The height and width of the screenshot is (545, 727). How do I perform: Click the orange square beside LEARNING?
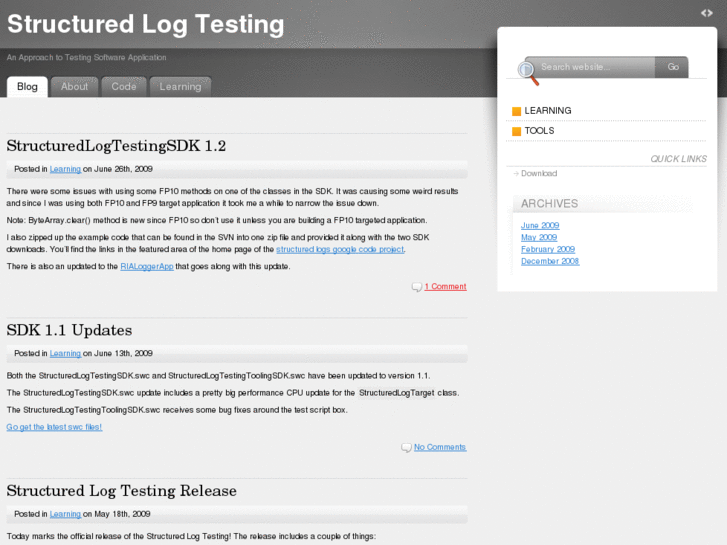coord(516,111)
